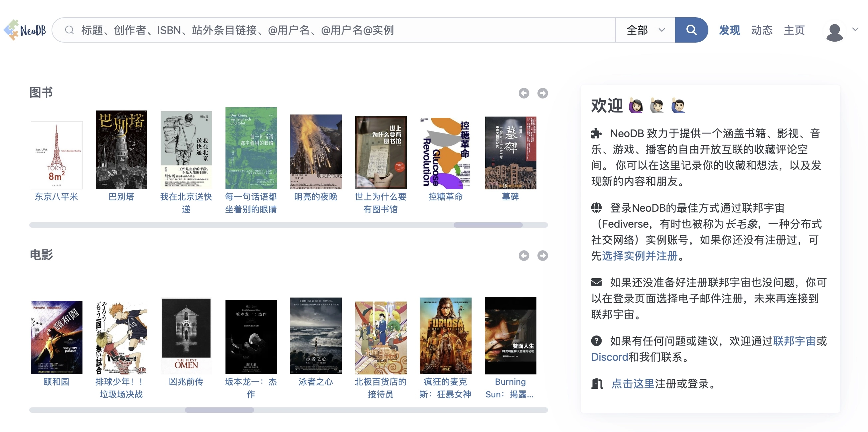Open the 坂本龙一：杰作 movie poster
The height and width of the screenshot is (432, 868).
pyautogui.click(x=251, y=337)
